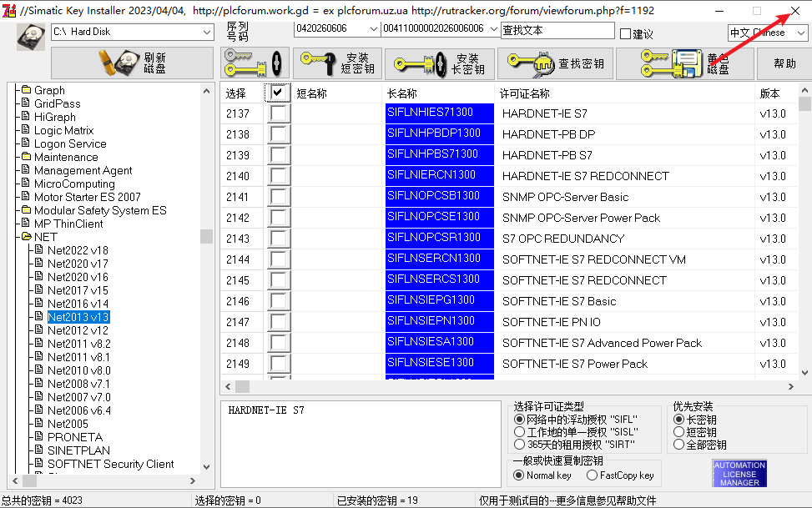Check the box in row 2146
The height and width of the screenshot is (508, 812).
click(278, 301)
